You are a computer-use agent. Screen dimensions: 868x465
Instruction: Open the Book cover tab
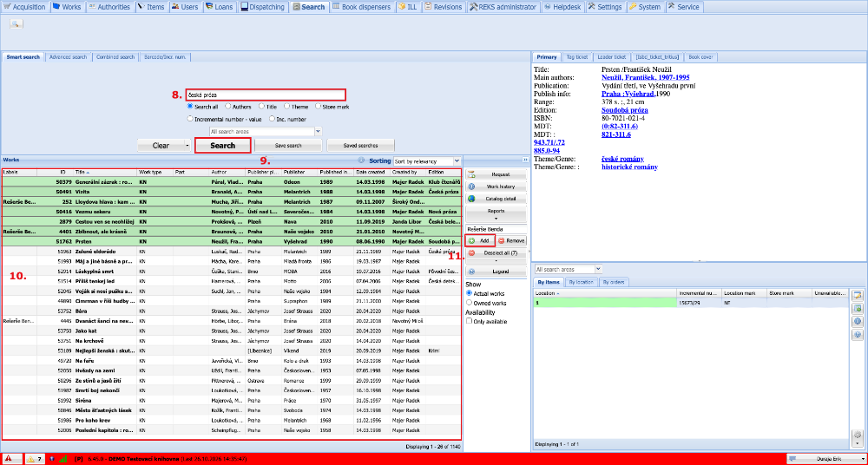(x=701, y=57)
